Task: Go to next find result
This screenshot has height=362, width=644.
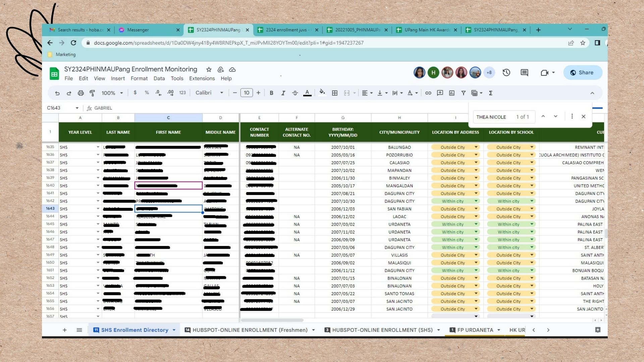Action: tap(556, 116)
